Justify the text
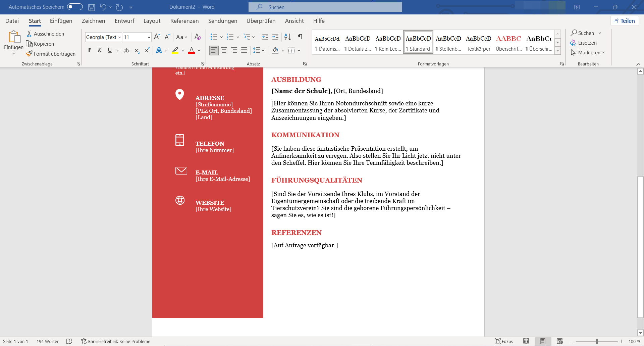The height and width of the screenshot is (346, 644). [x=244, y=50]
